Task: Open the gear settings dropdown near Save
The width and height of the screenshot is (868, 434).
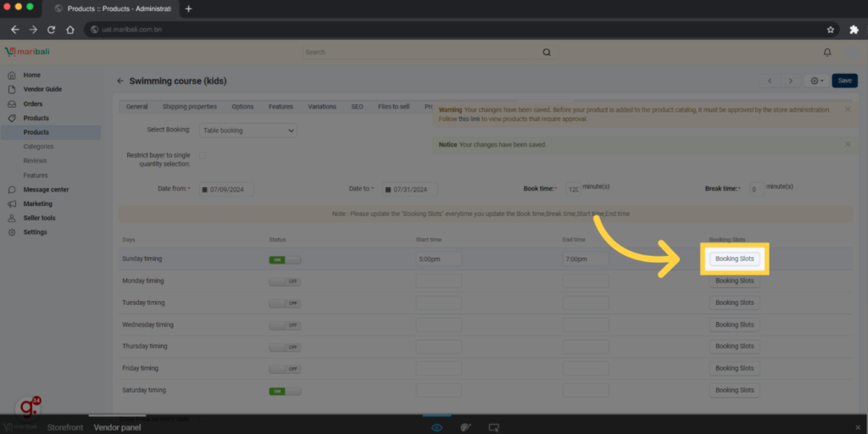Action: click(816, 81)
